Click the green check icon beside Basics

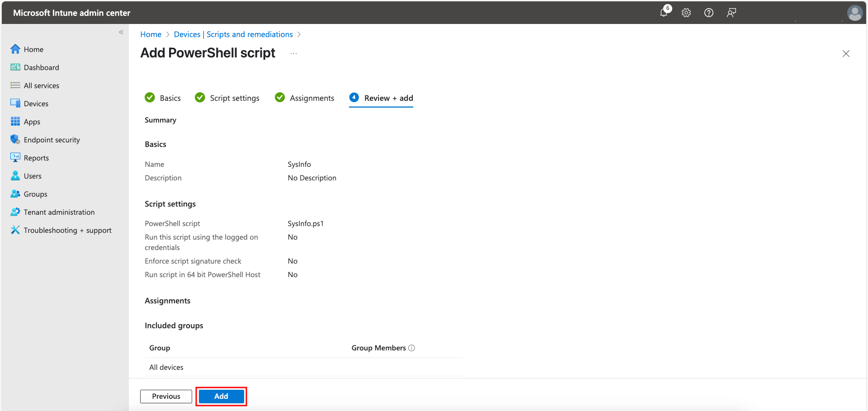[x=150, y=98]
